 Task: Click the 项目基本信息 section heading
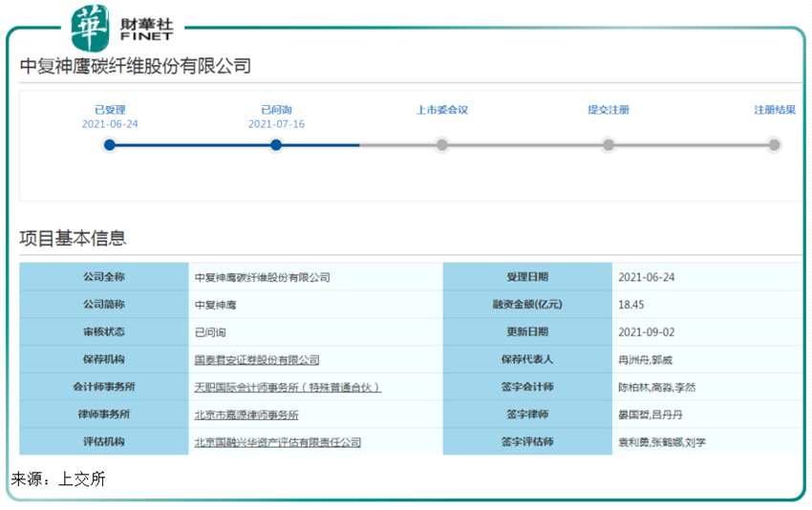click(x=73, y=238)
